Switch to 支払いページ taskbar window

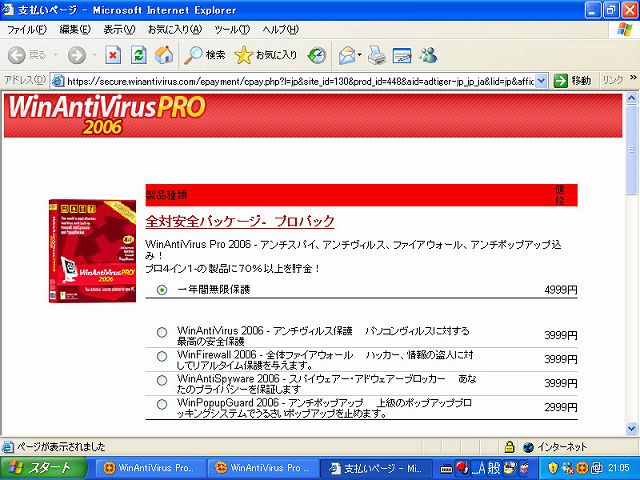click(x=376, y=468)
